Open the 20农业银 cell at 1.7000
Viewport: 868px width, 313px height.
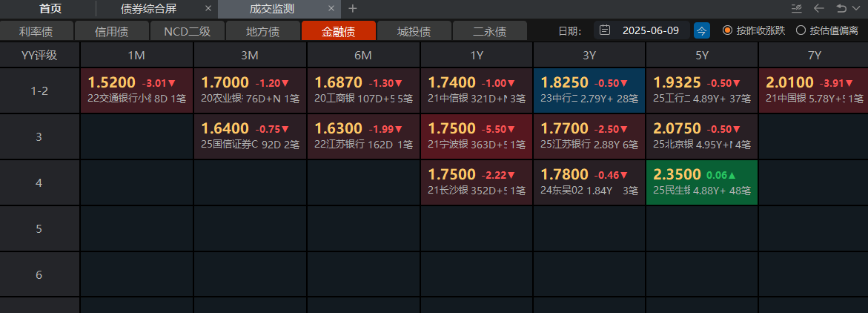point(251,90)
